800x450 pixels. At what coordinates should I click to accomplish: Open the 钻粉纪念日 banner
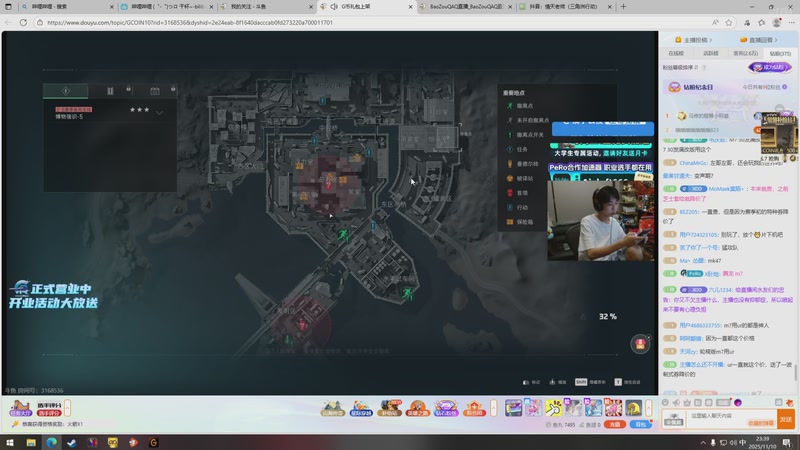point(728,87)
